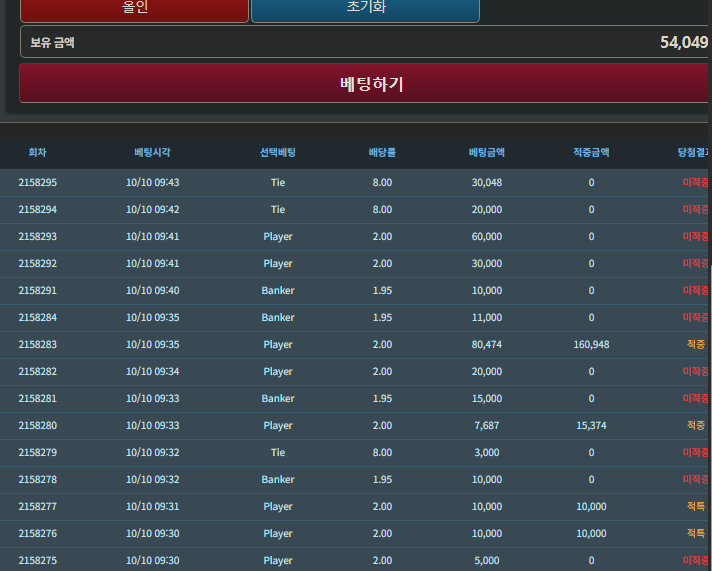Select round number 2158276

(x=38, y=534)
